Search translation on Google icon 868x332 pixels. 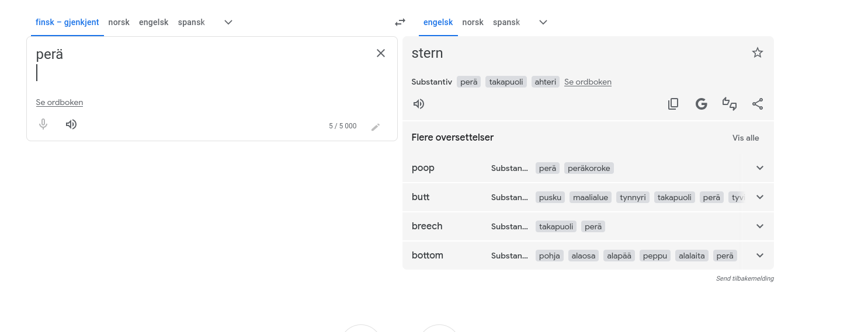(702, 104)
